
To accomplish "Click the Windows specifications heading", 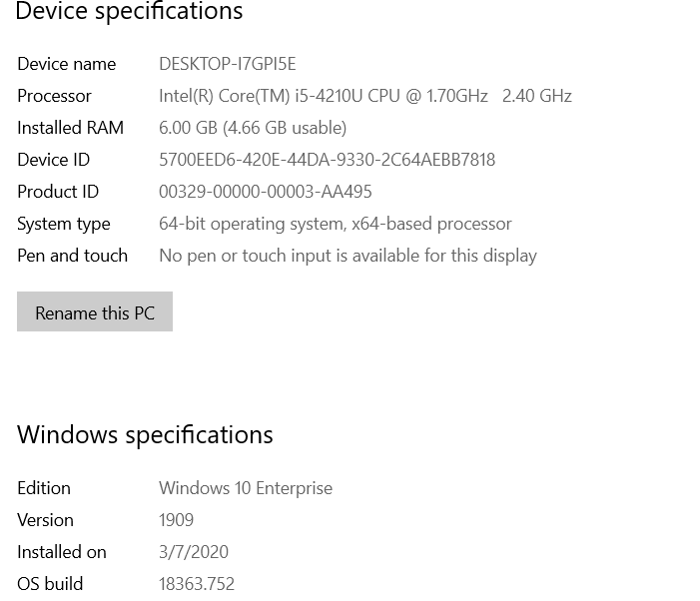I will [145, 435].
